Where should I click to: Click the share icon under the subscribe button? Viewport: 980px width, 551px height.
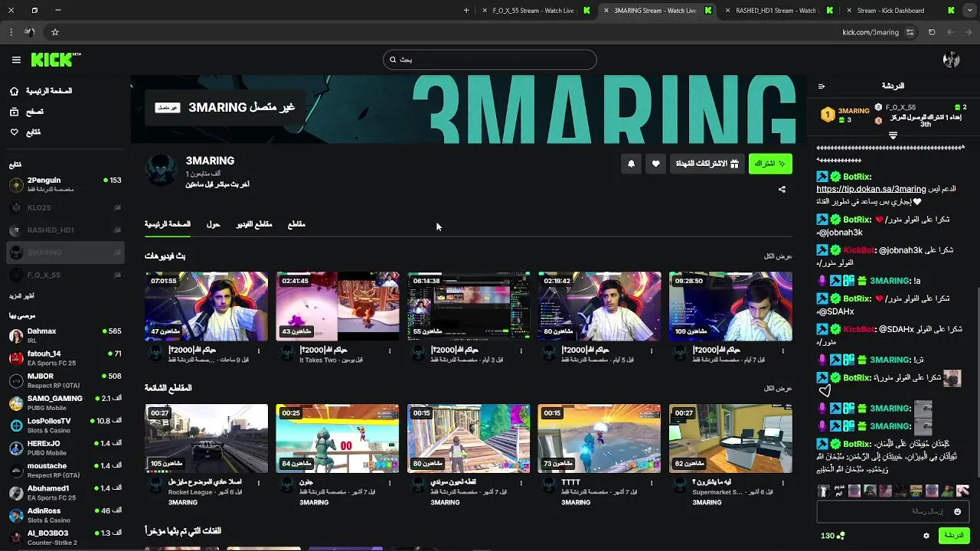(x=782, y=189)
